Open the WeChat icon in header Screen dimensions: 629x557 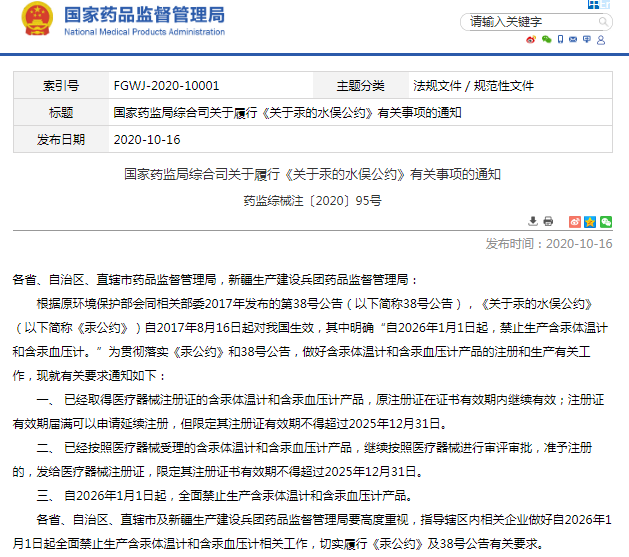click(x=546, y=39)
